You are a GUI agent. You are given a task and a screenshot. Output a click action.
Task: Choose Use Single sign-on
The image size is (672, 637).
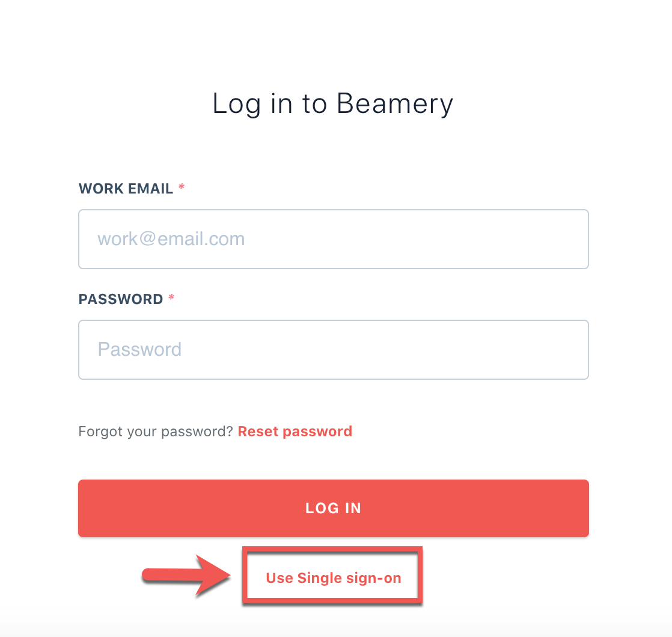point(333,578)
